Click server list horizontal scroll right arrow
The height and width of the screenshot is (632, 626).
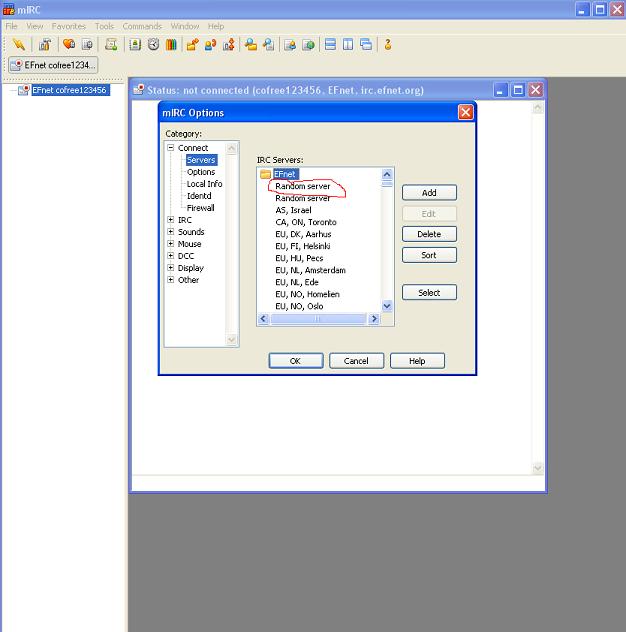tap(374, 319)
